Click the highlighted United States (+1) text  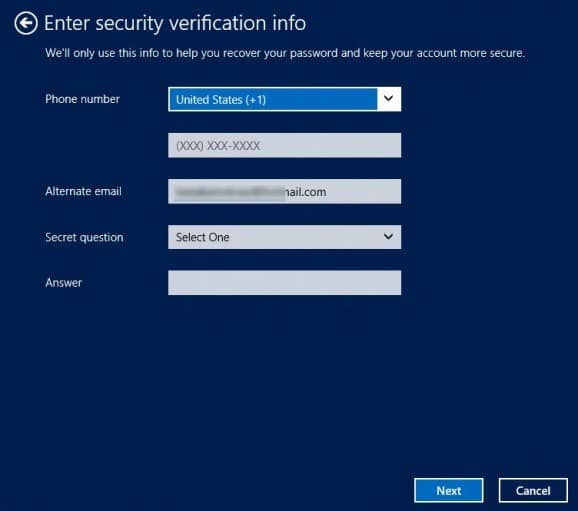(221, 100)
